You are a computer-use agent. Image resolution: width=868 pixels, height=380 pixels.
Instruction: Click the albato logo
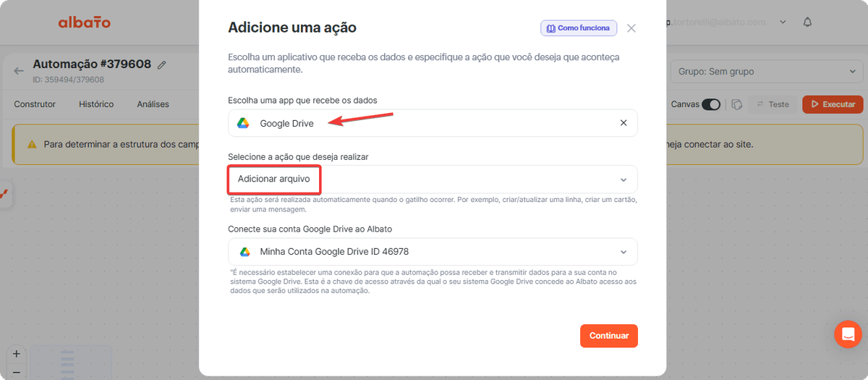coord(85,22)
